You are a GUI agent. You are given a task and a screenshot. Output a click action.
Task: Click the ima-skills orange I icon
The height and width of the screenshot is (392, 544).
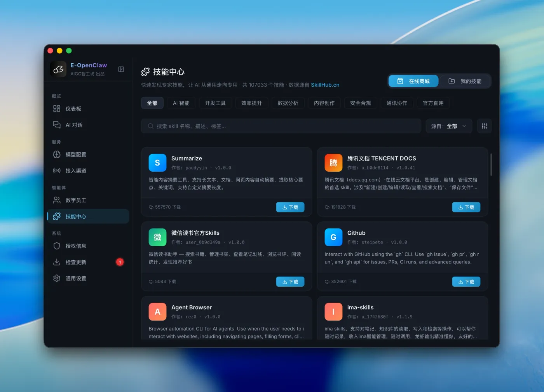pyautogui.click(x=333, y=312)
